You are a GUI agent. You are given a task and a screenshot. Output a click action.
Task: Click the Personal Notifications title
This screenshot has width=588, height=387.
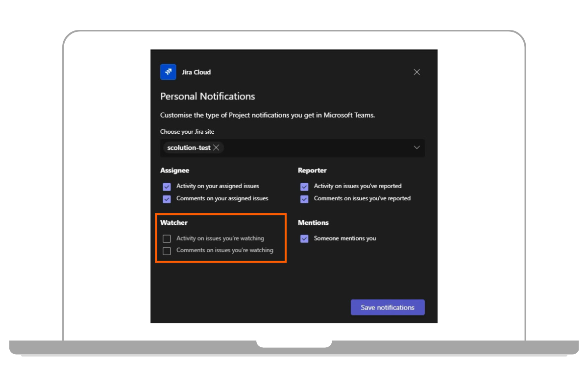click(207, 97)
